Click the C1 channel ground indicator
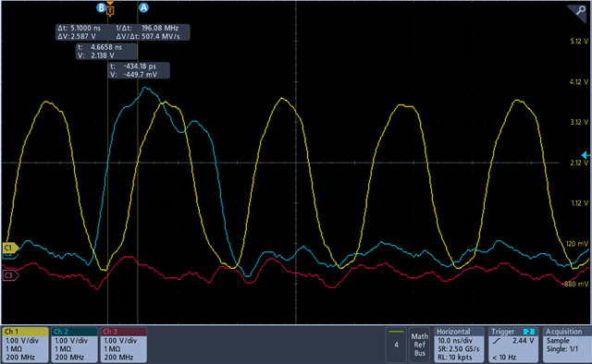592x364 pixels. pos(10,248)
